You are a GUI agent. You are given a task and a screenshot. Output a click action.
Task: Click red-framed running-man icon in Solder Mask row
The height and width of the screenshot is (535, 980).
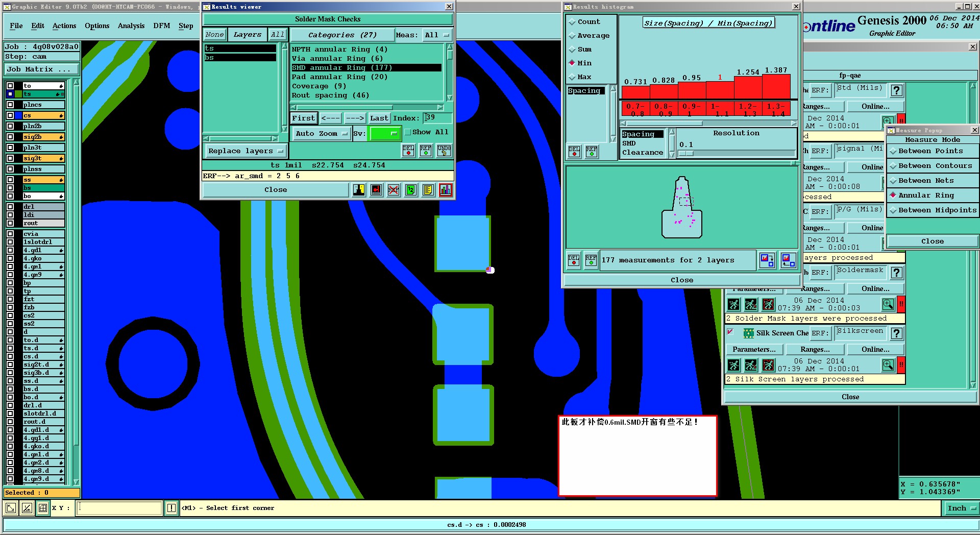coord(768,305)
